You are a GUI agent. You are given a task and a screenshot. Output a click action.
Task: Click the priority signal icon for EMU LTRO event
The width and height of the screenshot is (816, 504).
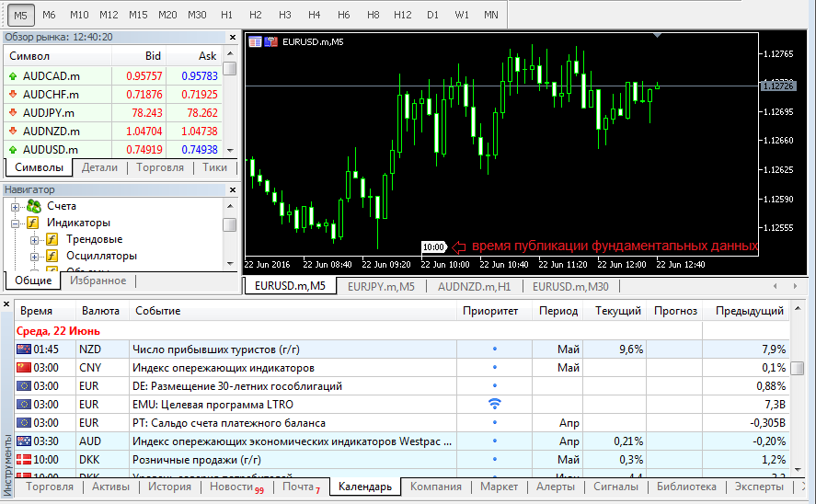click(x=494, y=404)
